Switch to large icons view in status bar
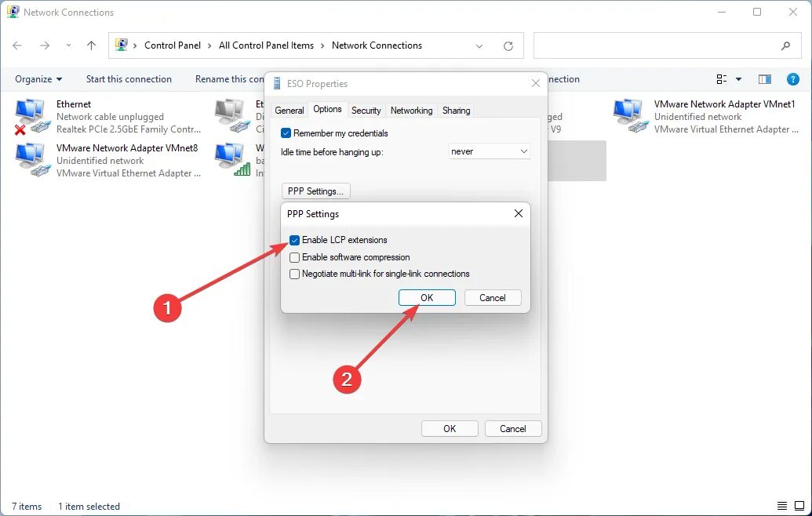 click(799, 506)
